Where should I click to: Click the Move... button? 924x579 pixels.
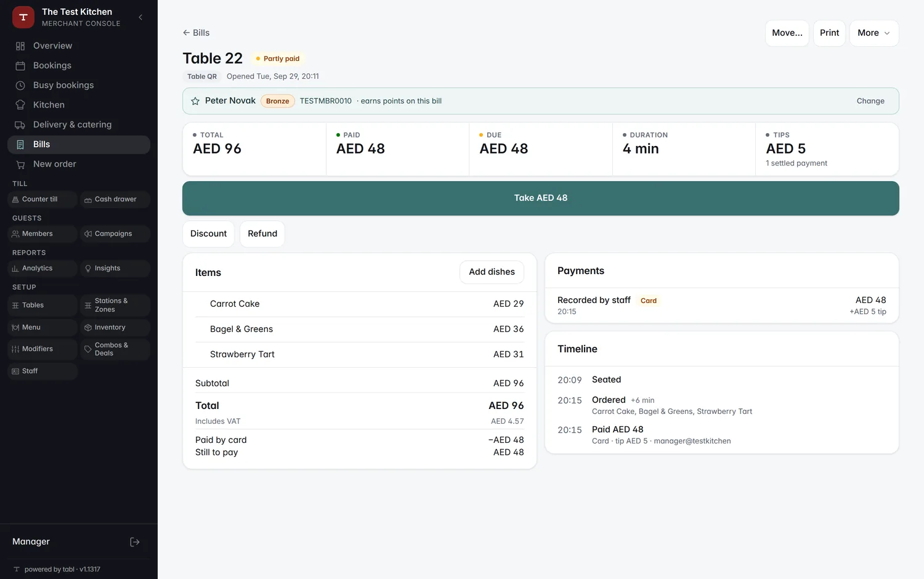(787, 33)
